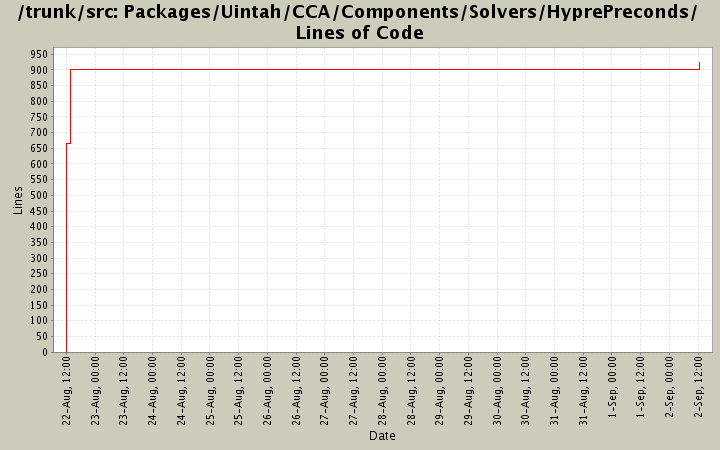Click the chart title path '/trunk/src: Packages/Uintah/CCA/Components/Solvers/HyprePreconds/'
720x450 pixels.
[358, 12]
